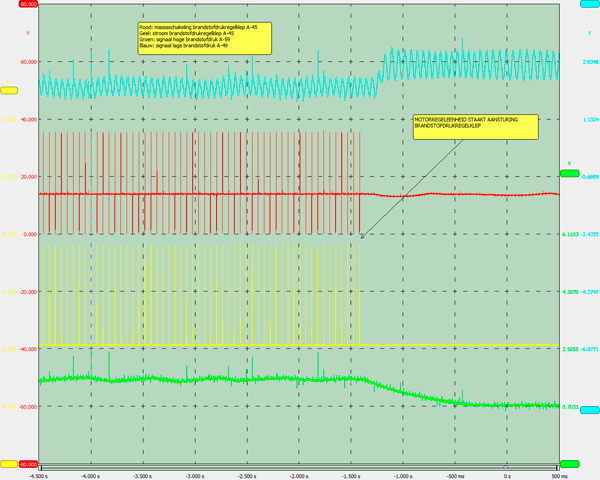The height and width of the screenshot is (480, 600).
Task: Select the yellow channel handle at bottom left corner
Action: click(8, 464)
